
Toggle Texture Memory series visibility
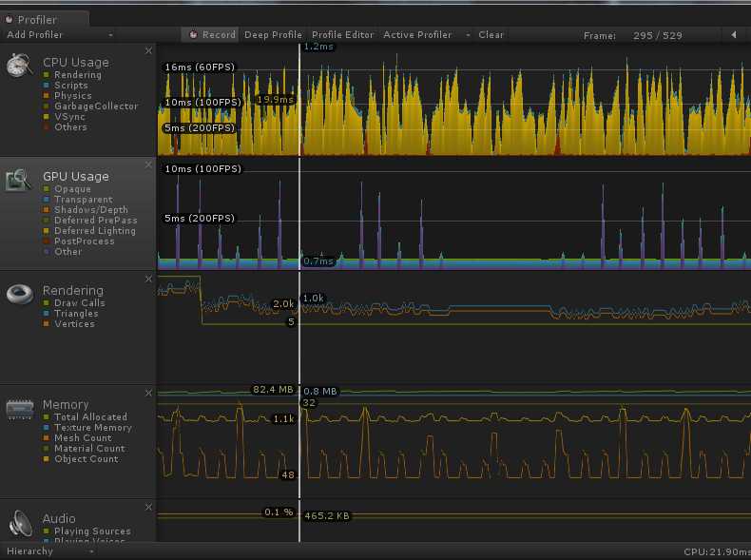click(47, 427)
